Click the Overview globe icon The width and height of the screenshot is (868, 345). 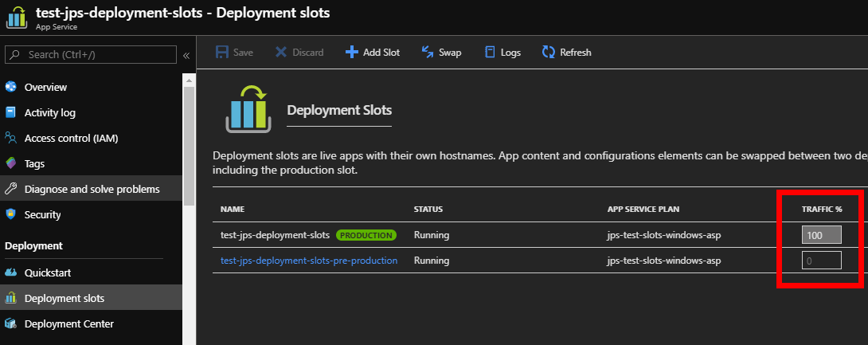[11, 87]
